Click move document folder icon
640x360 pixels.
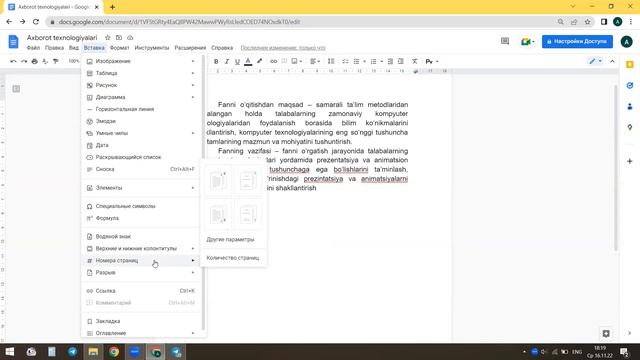119,38
